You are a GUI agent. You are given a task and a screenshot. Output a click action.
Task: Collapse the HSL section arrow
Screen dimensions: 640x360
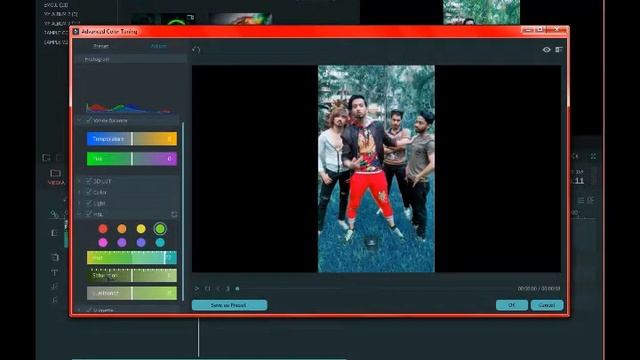pos(80,214)
